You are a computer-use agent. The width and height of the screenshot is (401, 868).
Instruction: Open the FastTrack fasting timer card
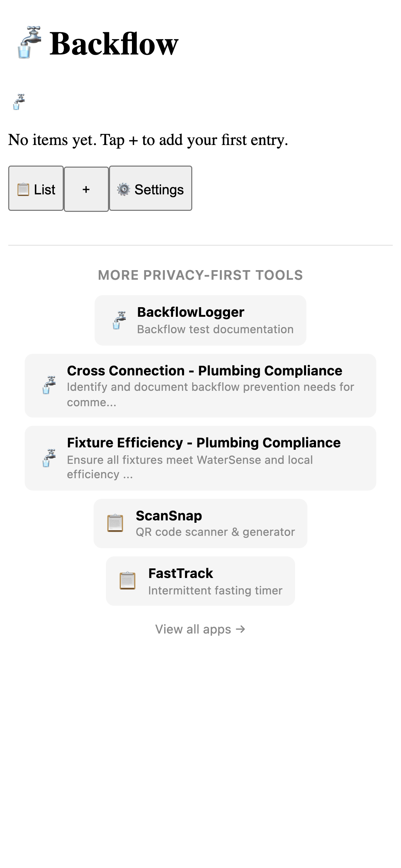coord(200,581)
